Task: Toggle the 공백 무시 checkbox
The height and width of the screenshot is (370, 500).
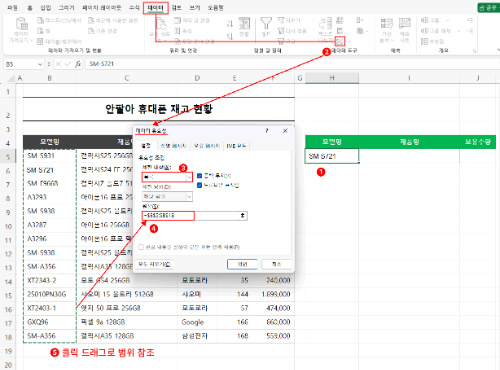Action: [x=200, y=176]
